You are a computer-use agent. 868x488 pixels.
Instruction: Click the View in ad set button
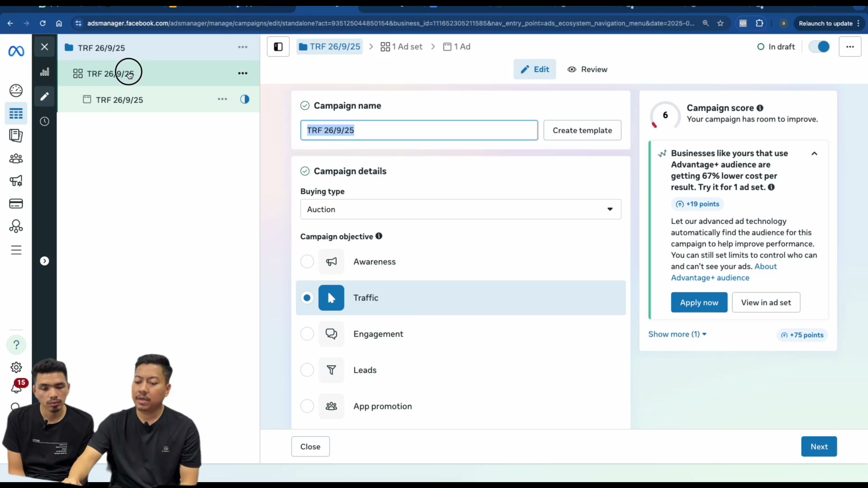pyautogui.click(x=766, y=302)
